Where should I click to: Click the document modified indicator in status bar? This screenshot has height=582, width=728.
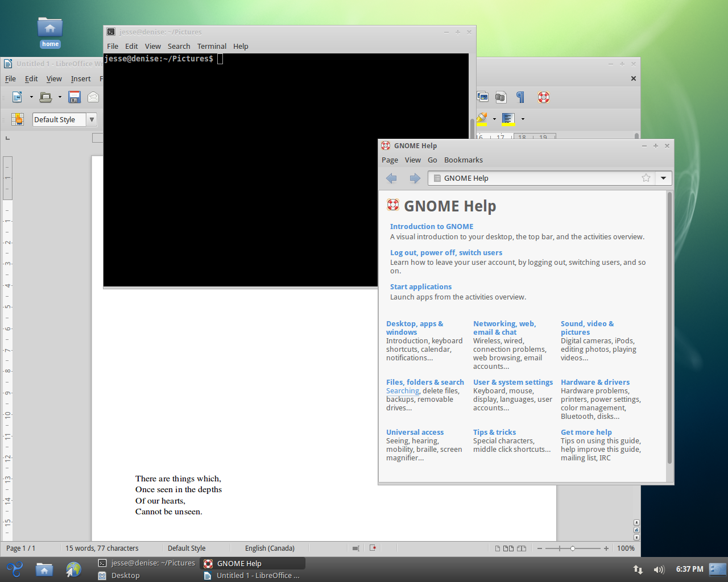373,548
